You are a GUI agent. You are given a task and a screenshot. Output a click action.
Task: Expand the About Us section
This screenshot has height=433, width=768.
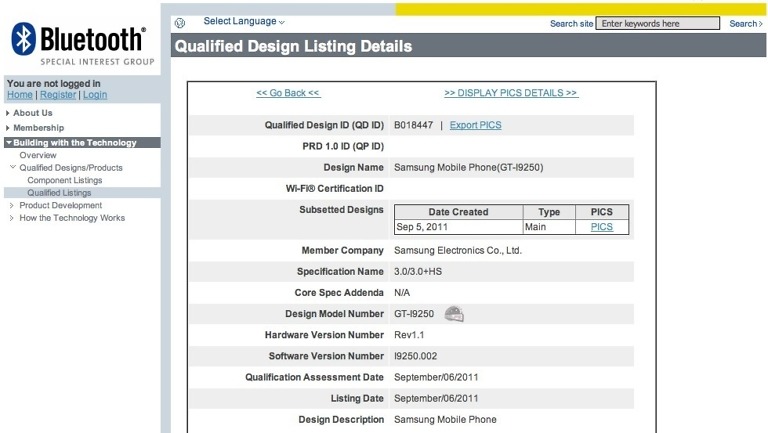[33, 113]
